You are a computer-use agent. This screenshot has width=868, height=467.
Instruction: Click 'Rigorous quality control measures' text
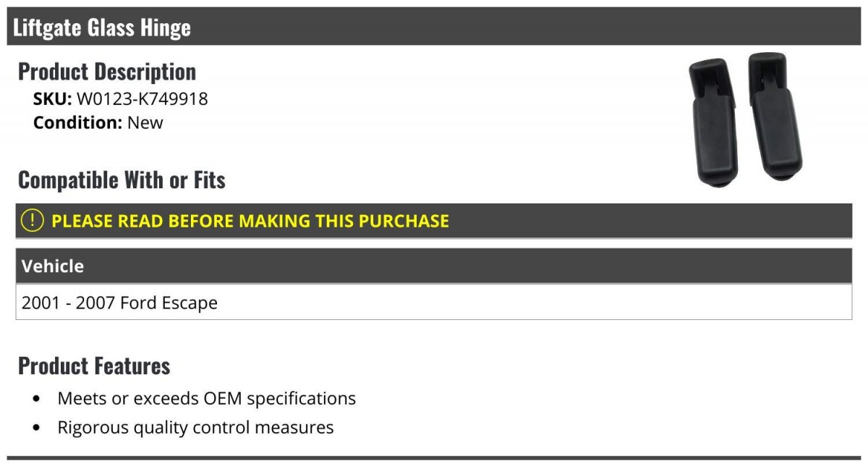195,427
